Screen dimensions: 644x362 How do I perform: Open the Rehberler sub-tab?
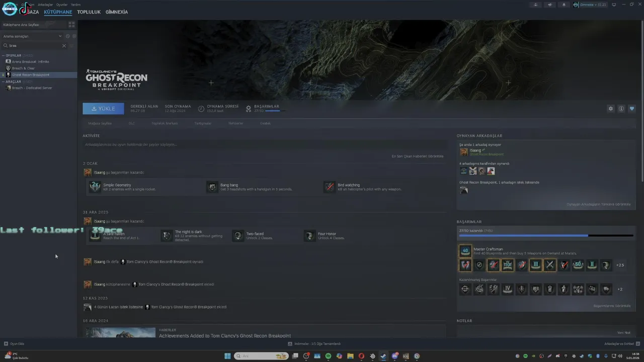[x=235, y=123]
